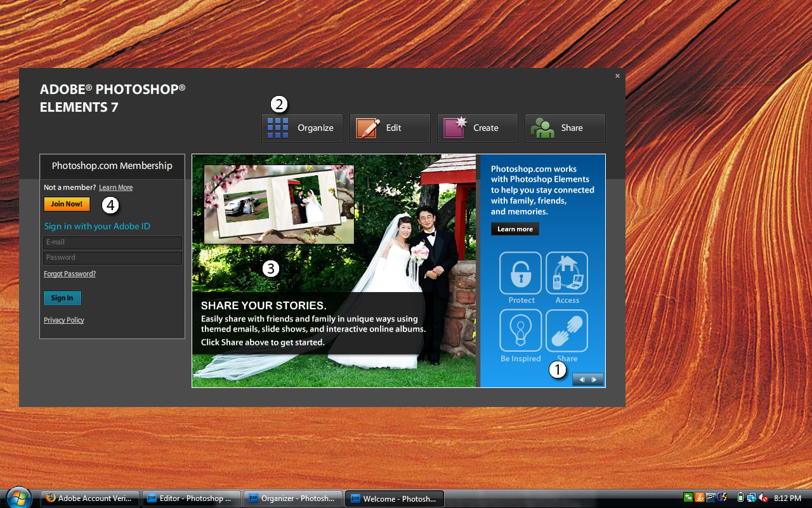Click the Forgot Password? link

click(x=70, y=274)
